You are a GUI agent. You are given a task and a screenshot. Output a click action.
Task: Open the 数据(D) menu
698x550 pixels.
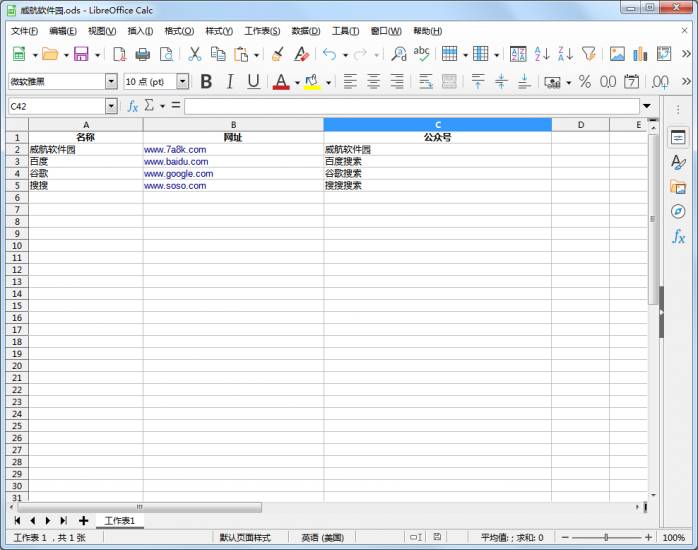(x=306, y=31)
